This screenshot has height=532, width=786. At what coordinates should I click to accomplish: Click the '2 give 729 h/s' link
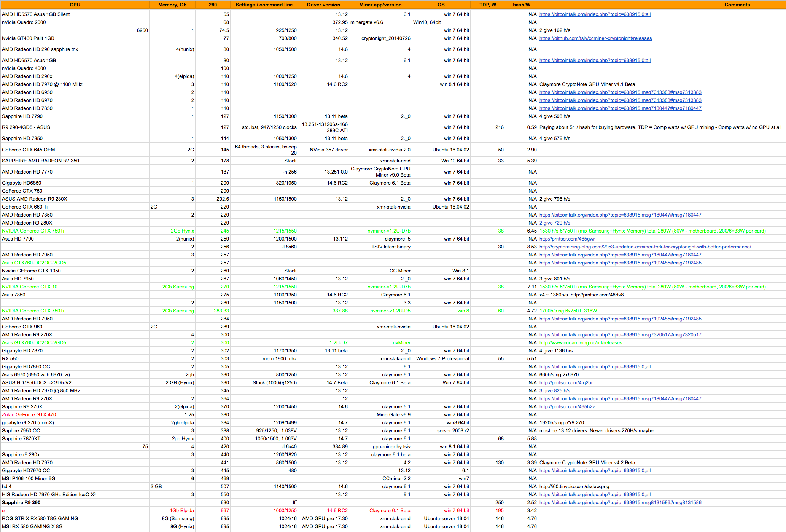coord(555,223)
